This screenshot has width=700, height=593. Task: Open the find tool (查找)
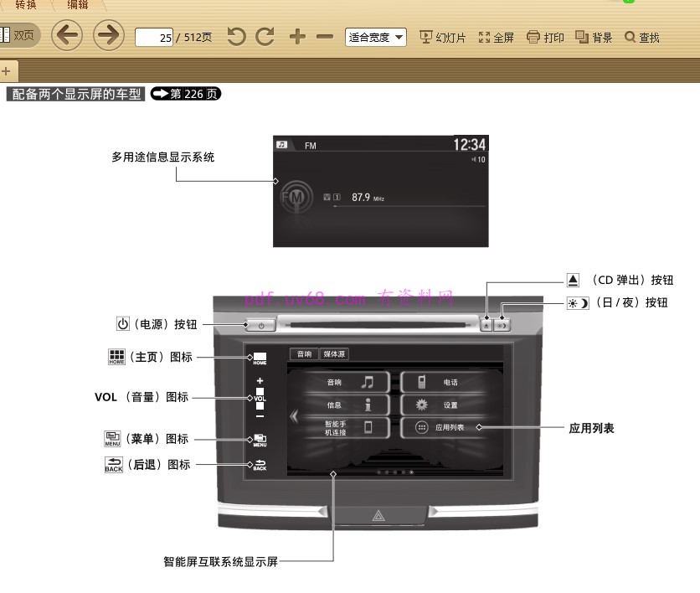point(642,37)
